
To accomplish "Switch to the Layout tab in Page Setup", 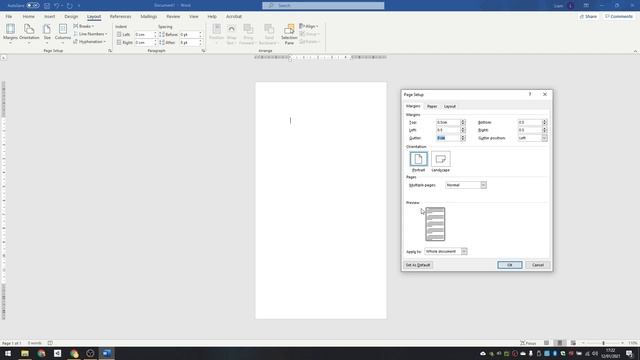I will [x=450, y=106].
